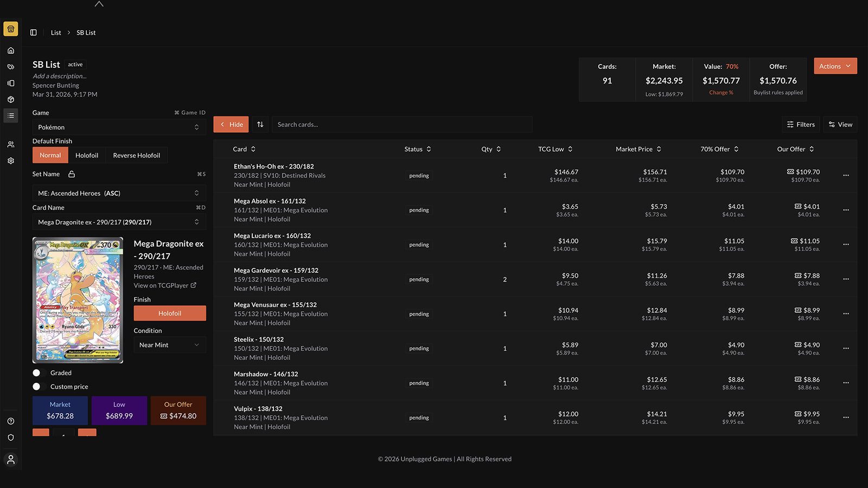Set default finish to Reverse Holofoil
Viewport: 868px width, 488px height.
pos(137,155)
